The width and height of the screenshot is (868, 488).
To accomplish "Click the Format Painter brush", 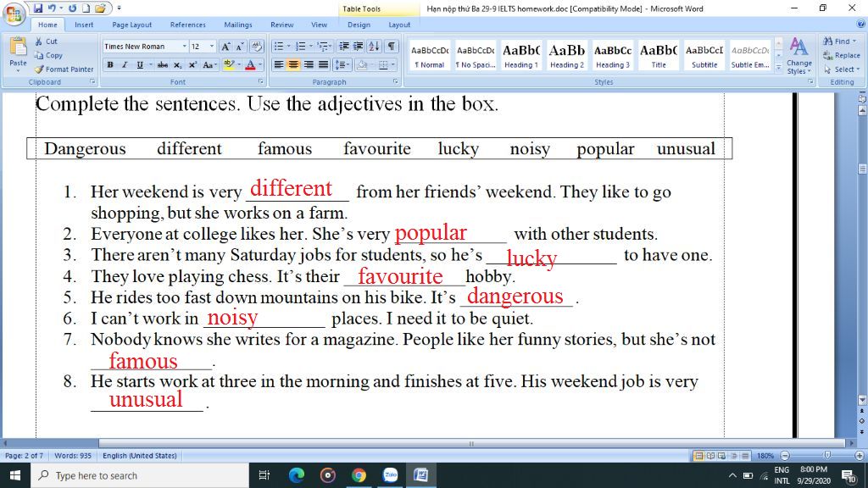I will pos(64,69).
